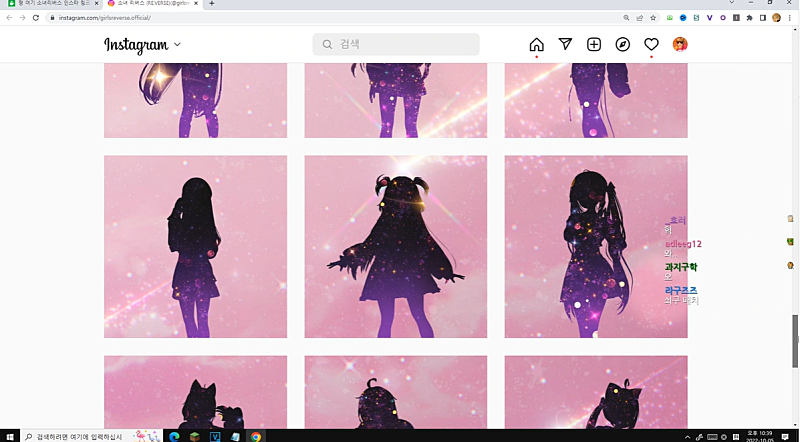The width and height of the screenshot is (800, 442).
Task: Go back with browser back arrow
Action: (x=9, y=17)
